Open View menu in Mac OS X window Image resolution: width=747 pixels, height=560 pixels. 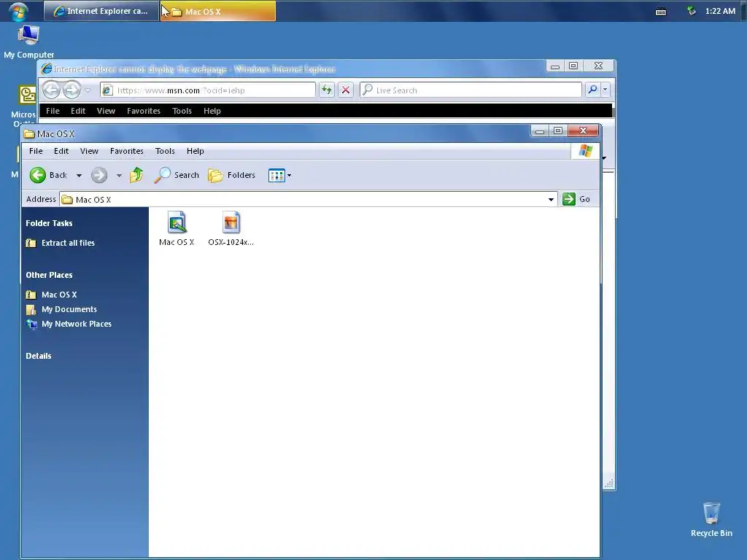point(89,151)
